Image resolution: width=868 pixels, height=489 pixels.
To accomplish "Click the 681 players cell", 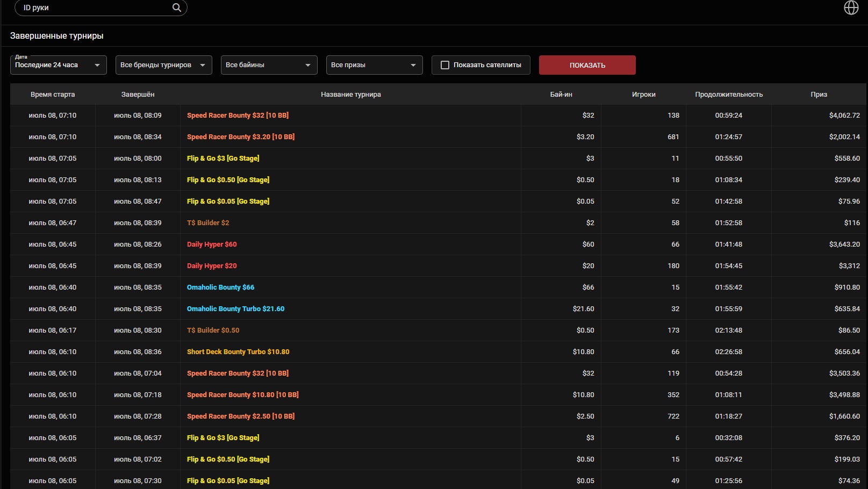I will click(673, 137).
